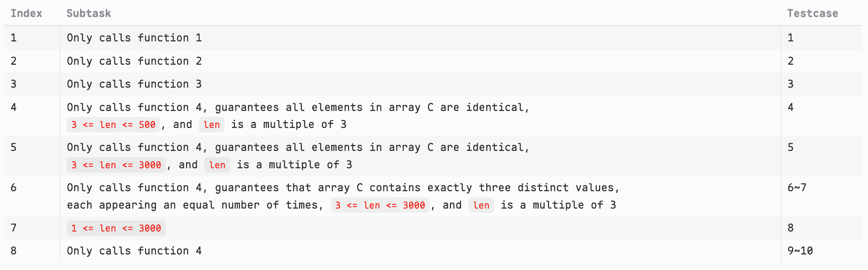Click '3 <= len <= 3000' code in subtask 5
The image size is (868, 270).
pyautogui.click(x=116, y=165)
